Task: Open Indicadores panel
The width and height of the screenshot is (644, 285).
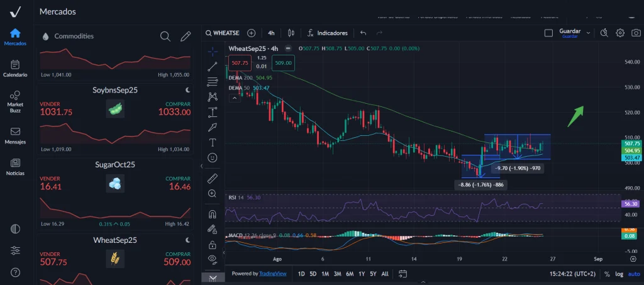Action: point(327,33)
